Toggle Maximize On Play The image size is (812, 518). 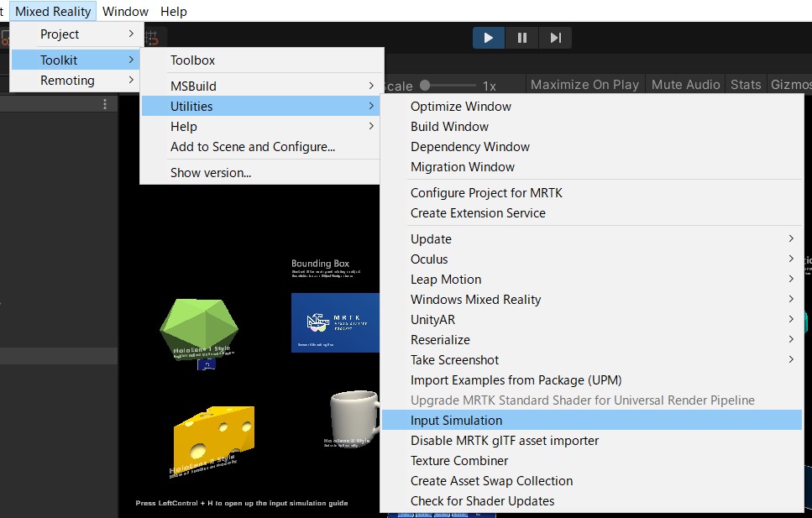point(584,85)
